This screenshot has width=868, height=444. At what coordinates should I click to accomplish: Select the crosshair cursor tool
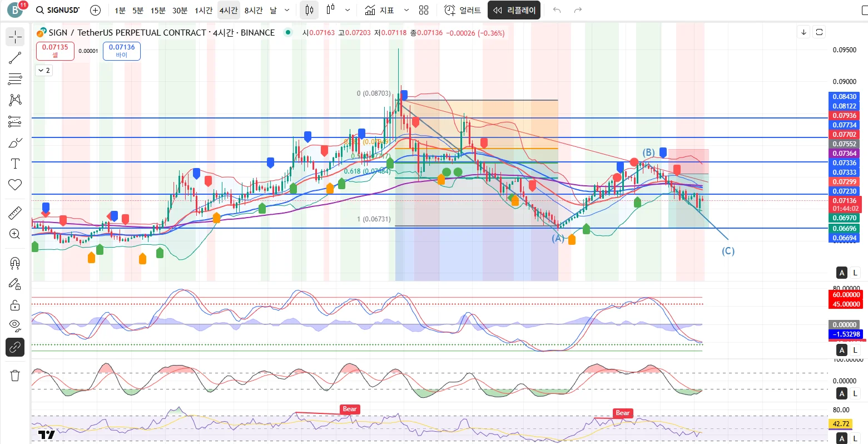[15, 37]
